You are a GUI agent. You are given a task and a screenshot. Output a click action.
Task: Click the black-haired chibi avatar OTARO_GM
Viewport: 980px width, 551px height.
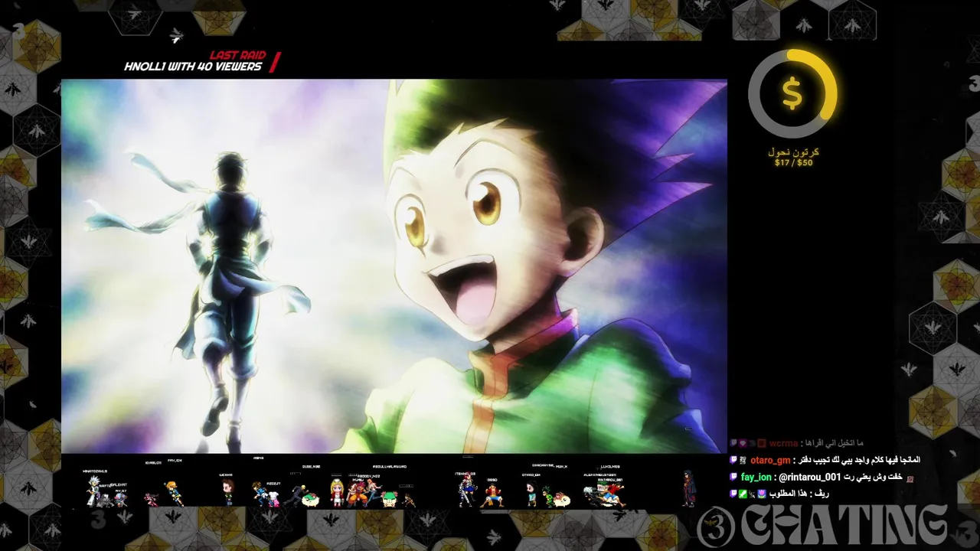[x=532, y=494]
